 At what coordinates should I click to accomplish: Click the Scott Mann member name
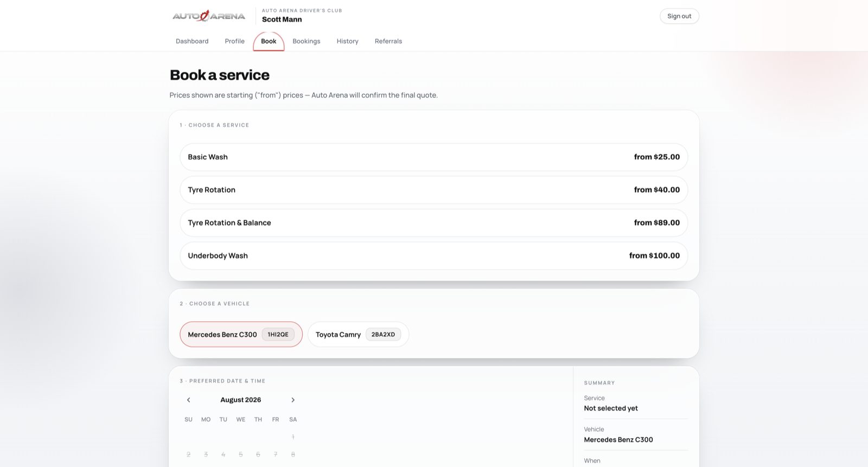pos(282,20)
